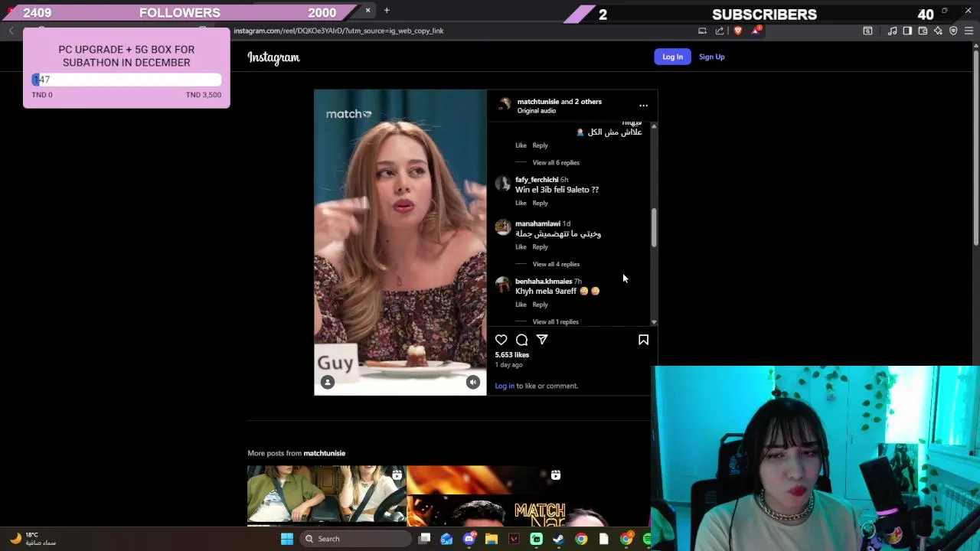Open the car reel thumbnail in More posts
This screenshot has height=551, width=980.
tap(326, 495)
